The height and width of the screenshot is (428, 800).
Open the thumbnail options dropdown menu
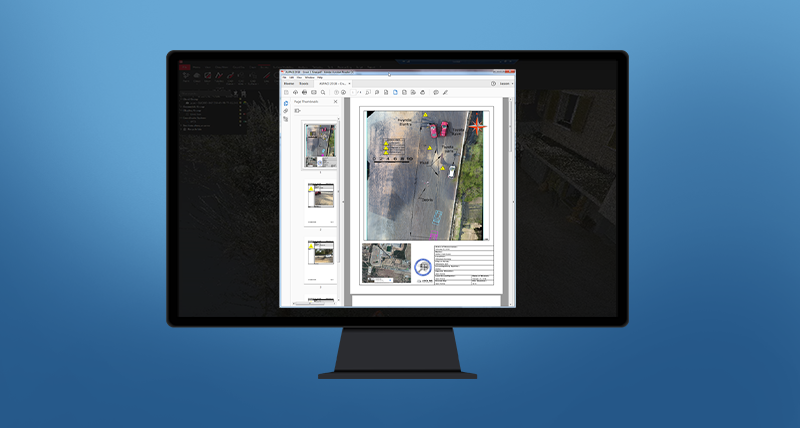297,110
